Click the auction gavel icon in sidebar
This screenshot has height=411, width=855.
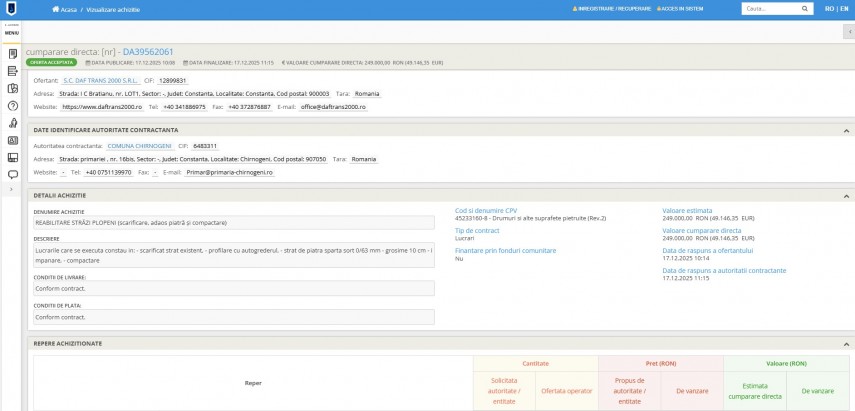click(x=12, y=123)
